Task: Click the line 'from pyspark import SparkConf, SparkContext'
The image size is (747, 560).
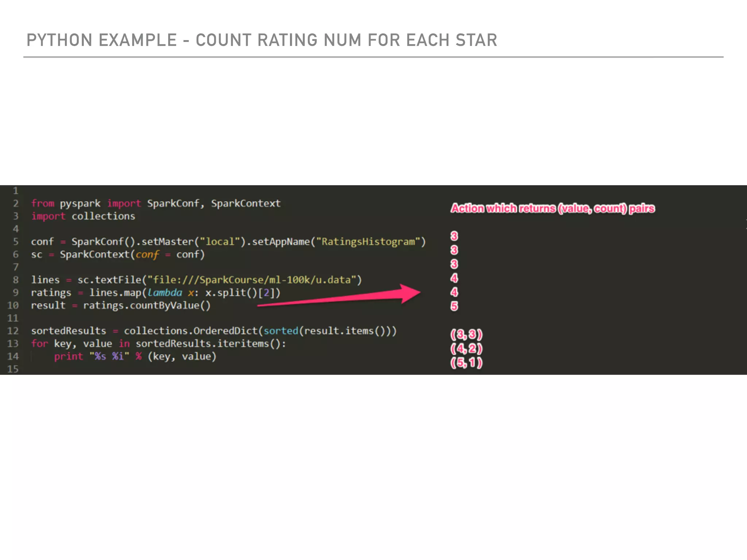Action: point(156,203)
